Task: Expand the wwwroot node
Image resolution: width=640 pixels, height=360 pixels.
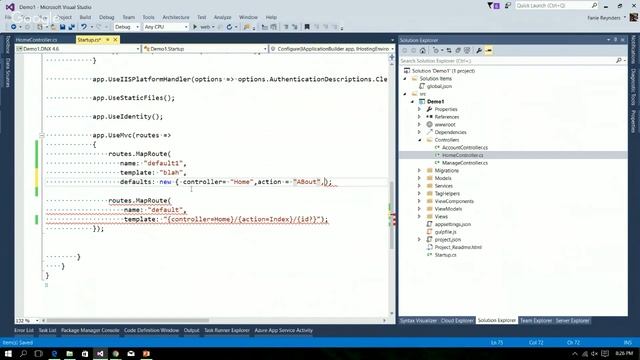Action: (x=419, y=124)
